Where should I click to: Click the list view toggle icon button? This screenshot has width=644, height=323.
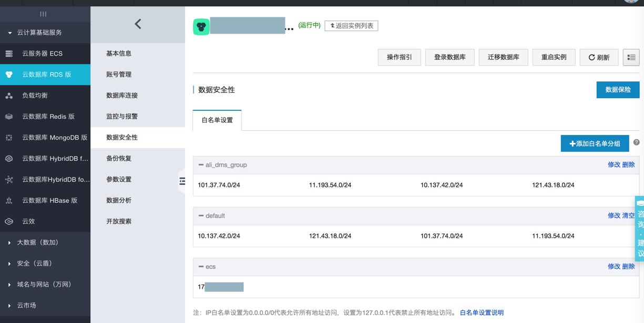point(631,57)
